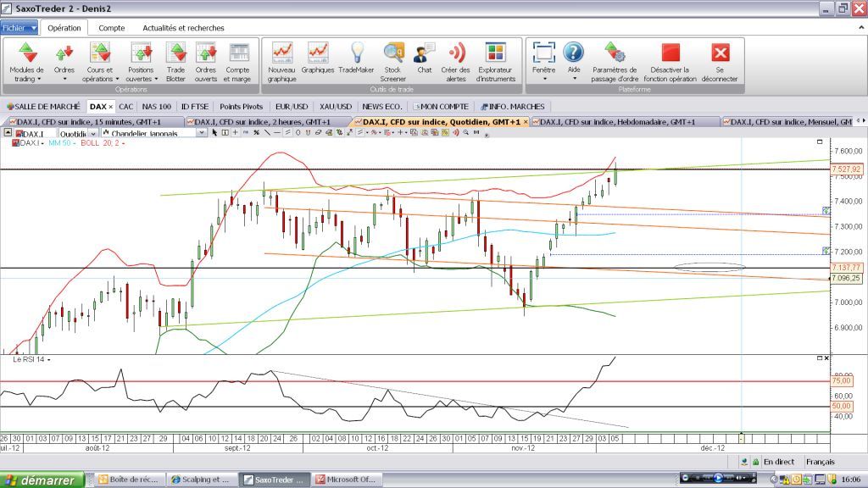Click the 7.137,77 price level label

click(x=847, y=267)
